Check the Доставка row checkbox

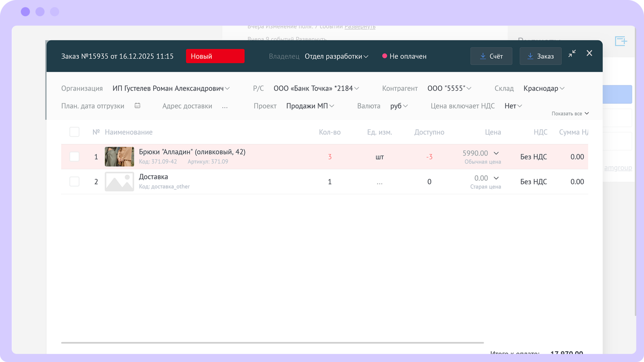pyautogui.click(x=74, y=182)
